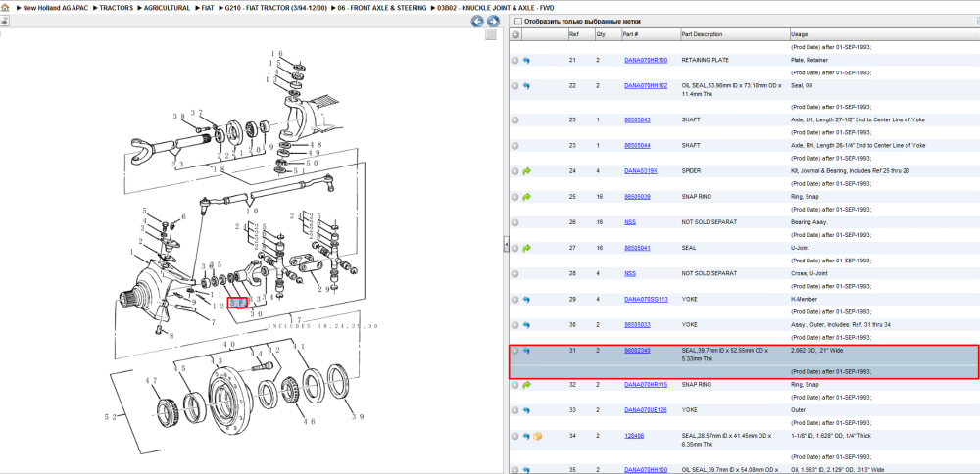Collapse the parts list panel with the divider arrow
Screen dimensions: 980x474
(507, 246)
